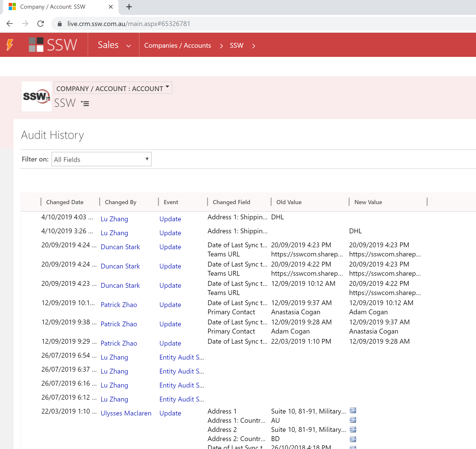Open the first Entity Audit S... event link
The height and width of the screenshot is (449, 476).
[182, 357]
